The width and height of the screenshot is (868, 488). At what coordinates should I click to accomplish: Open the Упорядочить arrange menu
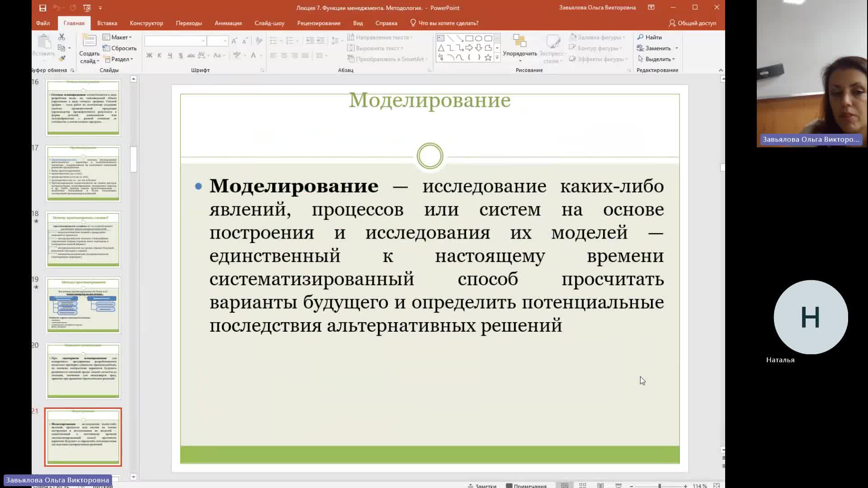520,48
